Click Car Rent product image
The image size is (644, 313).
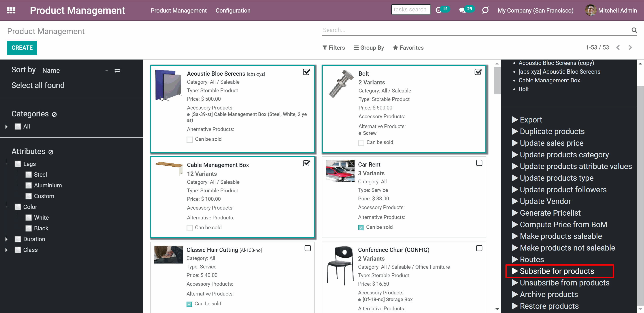click(x=340, y=171)
